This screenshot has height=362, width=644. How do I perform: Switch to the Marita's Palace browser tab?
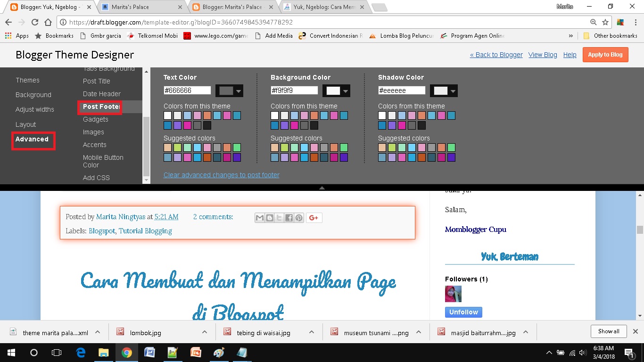141,7
